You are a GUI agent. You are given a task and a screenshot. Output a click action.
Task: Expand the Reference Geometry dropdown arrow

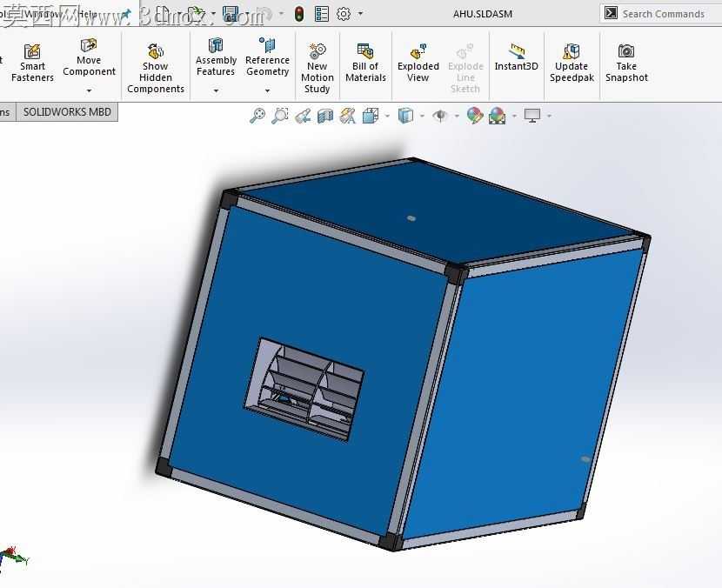coord(267,90)
